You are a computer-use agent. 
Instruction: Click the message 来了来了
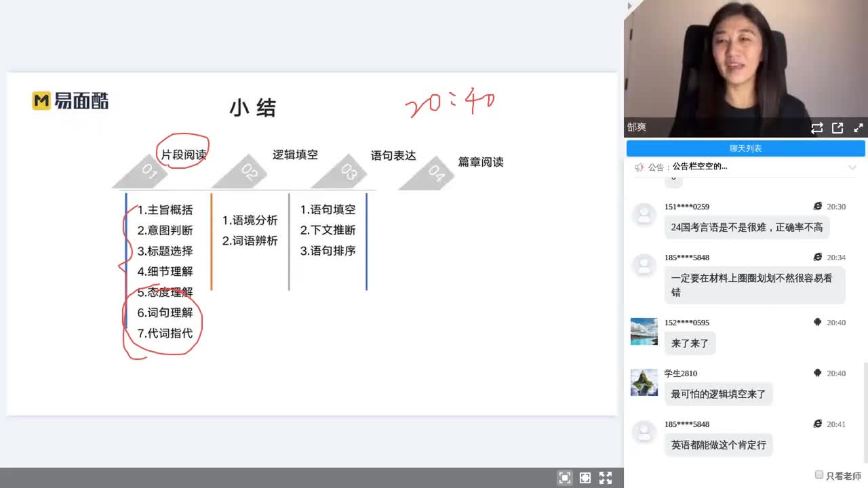[690, 343]
